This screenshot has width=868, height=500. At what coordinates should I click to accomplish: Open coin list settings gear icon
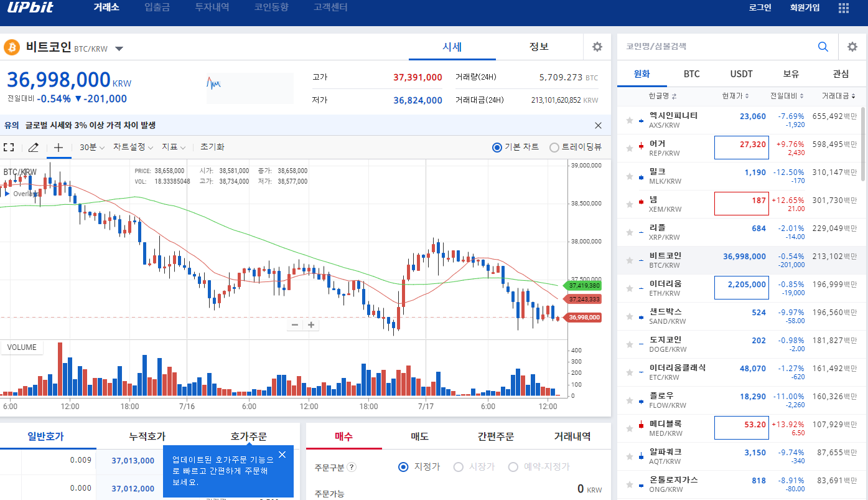point(852,47)
